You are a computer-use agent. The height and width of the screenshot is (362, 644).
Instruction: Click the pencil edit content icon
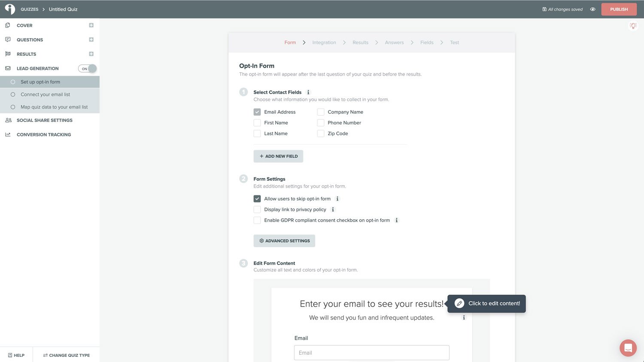[x=459, y=303]
